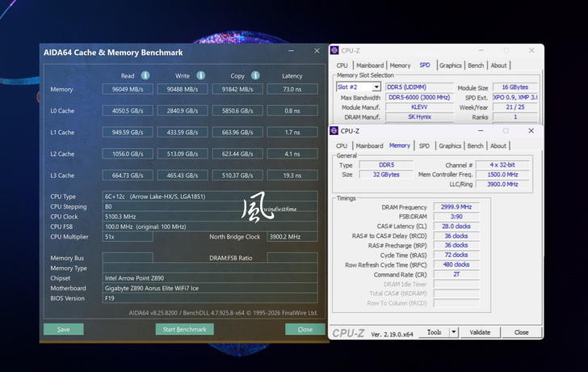The image size is (588, 372).
Task: Click the Memory Read 96049 MB/s field
Action: 127,90
